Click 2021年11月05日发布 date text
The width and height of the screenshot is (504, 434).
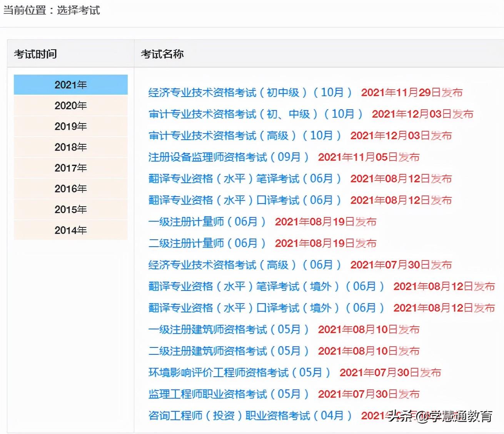(x=369, y=157)
